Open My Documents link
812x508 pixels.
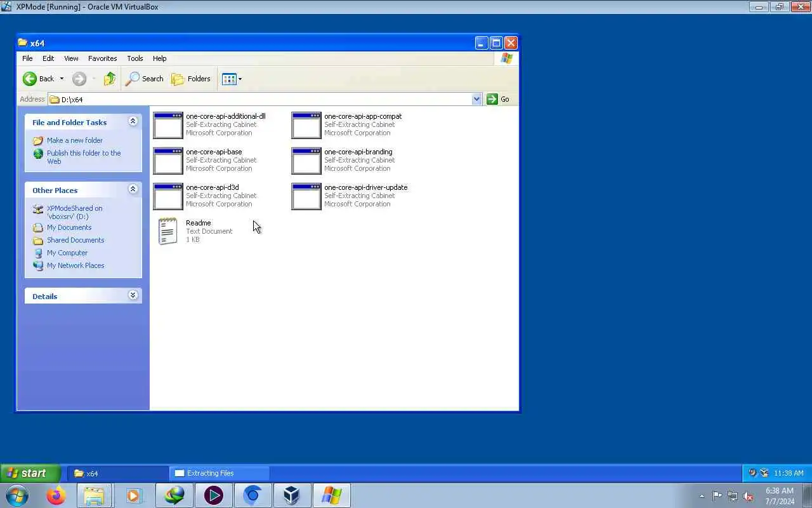click(69, 227)
